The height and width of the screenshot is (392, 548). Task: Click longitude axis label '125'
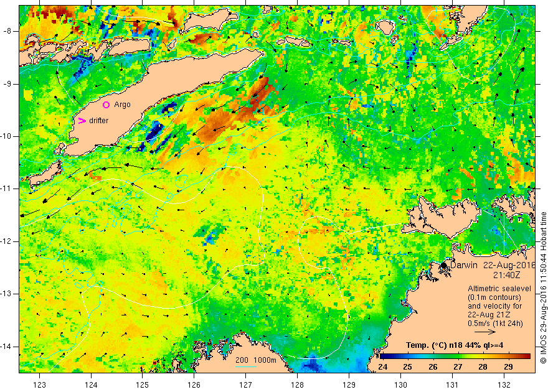[x=143, y=385]
